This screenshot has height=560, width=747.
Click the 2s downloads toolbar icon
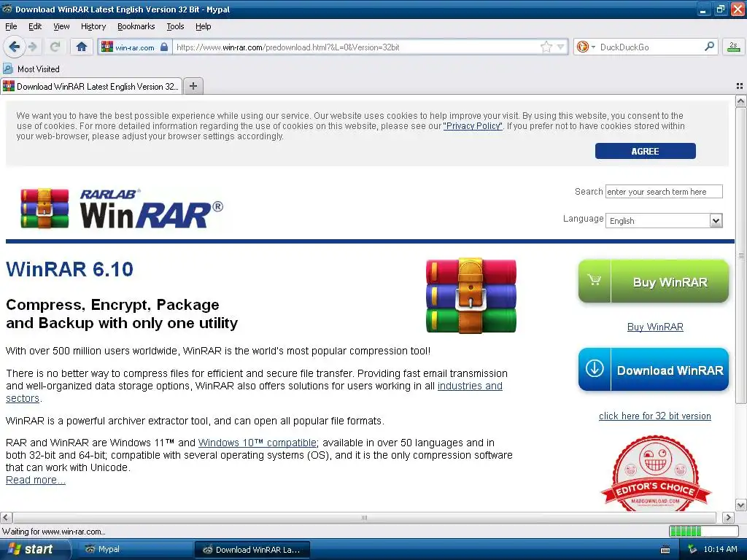pyautogui.click(x=734, y=47)
